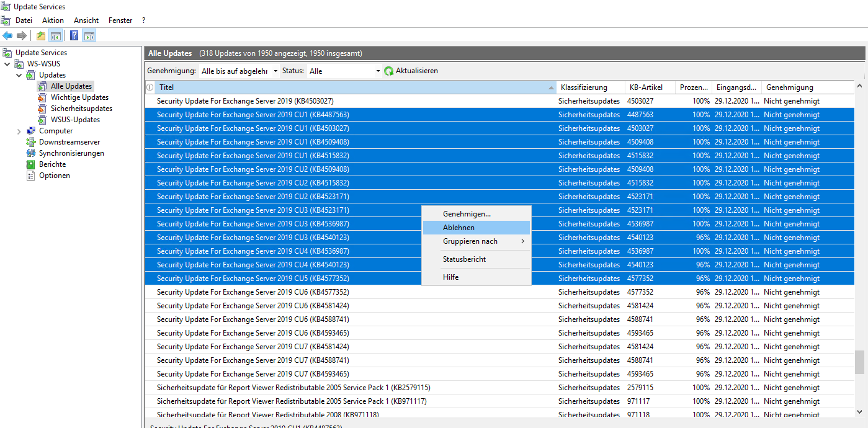868x428 pixels.
Task: Collapse the WS-WSUS tree node
Action: [7, 64]
